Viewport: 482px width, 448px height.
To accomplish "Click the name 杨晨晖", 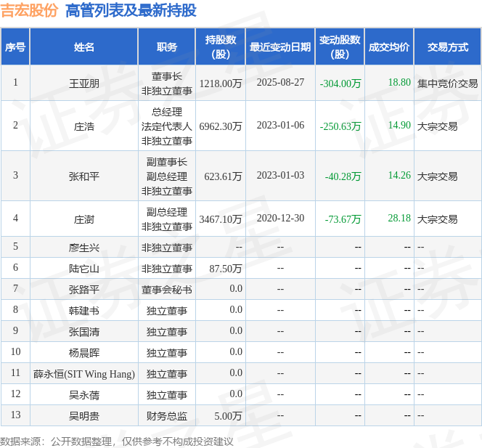I will [x=84, y=353].
